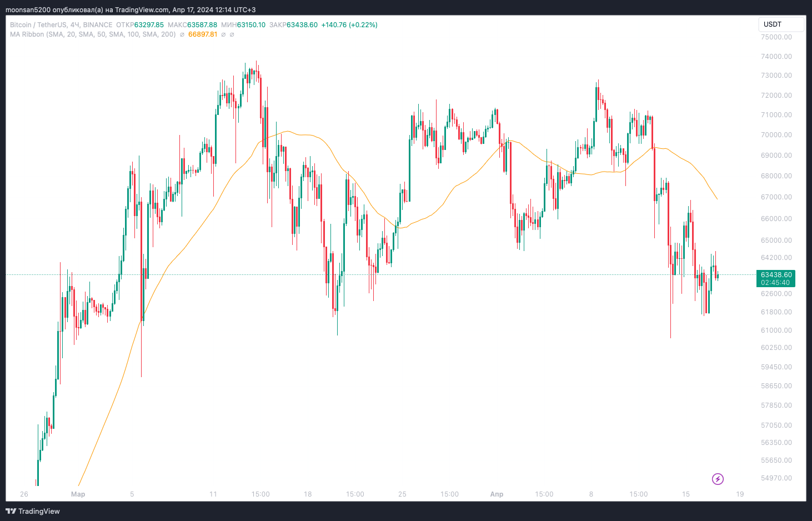Click the 72000.00 price axis label
This screenshot has height=521, width=812.
pos(776,96)
